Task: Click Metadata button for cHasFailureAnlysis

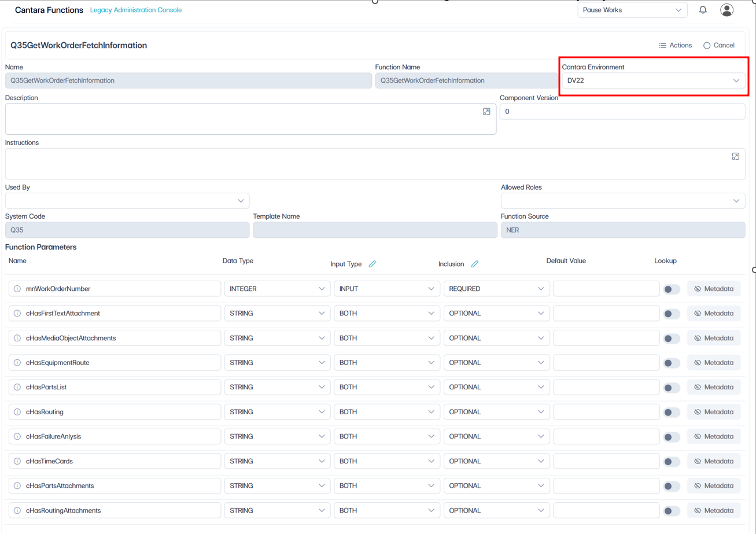Action: pyautogui.click(x=714, y=437)
